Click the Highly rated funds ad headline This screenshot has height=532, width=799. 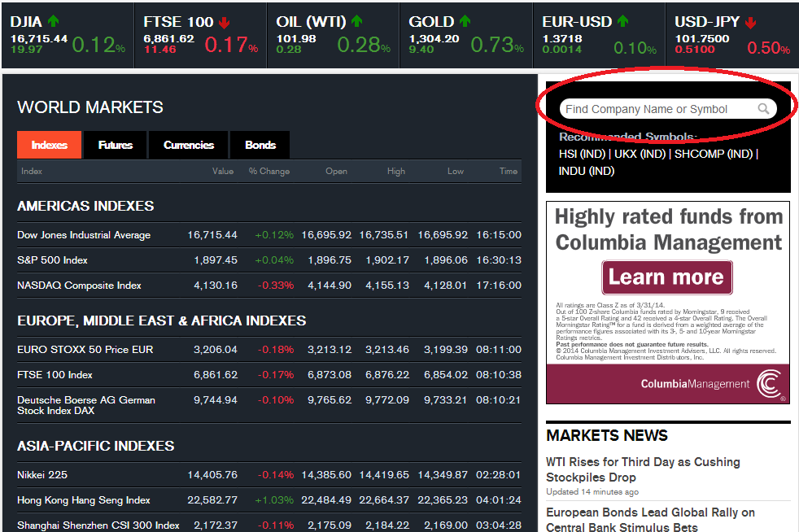point(668,229)
